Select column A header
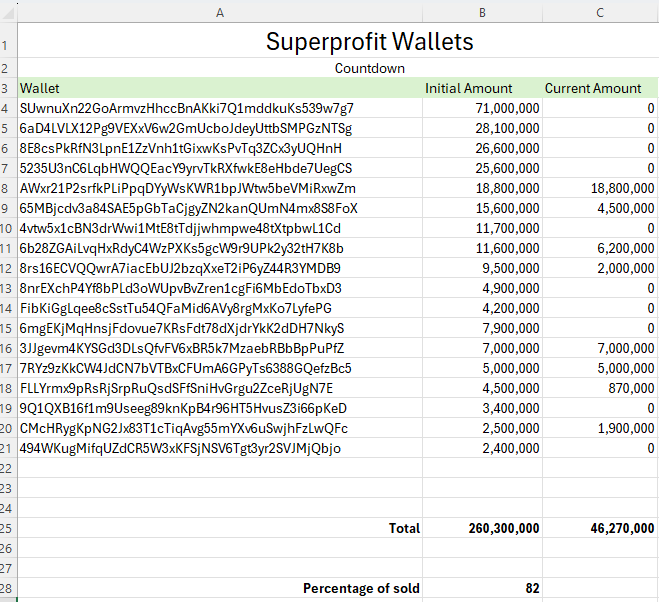The height and width of the screenshot is (602, 659). point(220,13)
